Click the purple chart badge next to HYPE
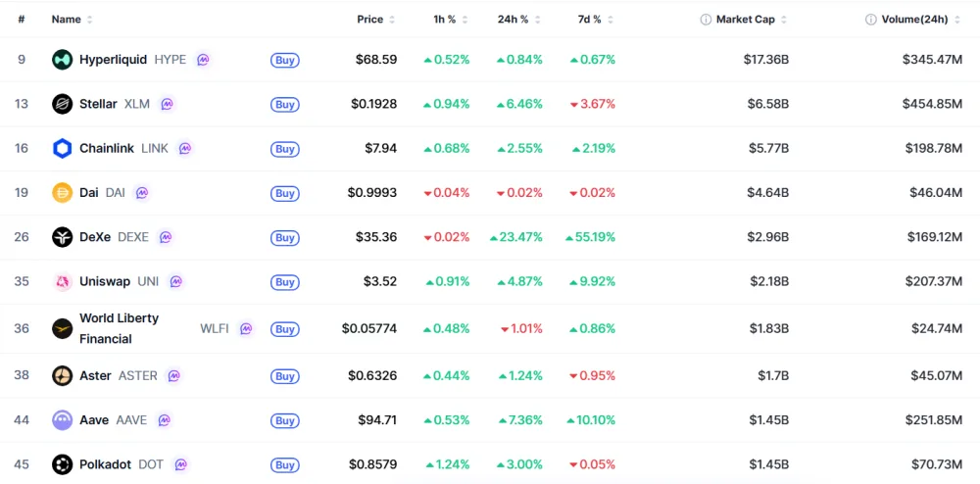Screen dimensions: 980x484 [x=203, y=60]
